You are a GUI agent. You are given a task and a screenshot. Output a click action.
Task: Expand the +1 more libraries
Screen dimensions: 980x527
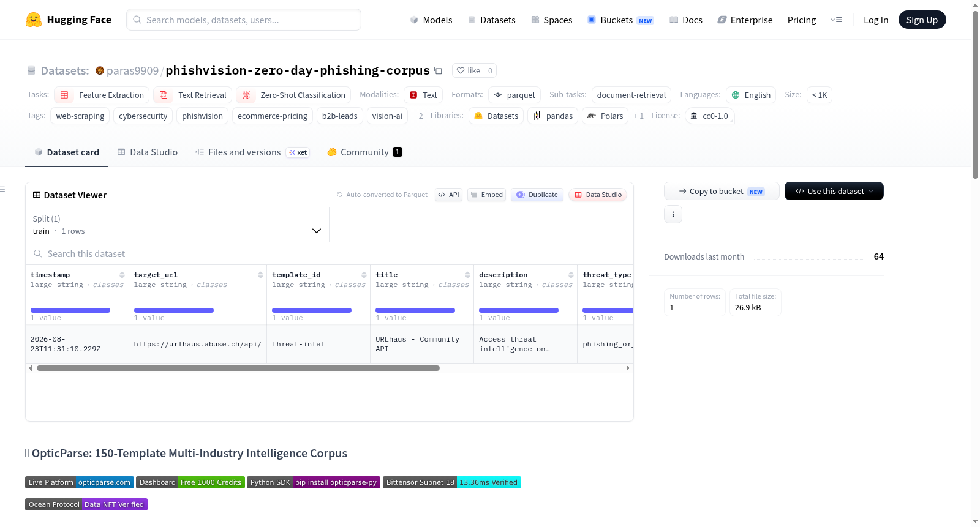click(638, 116)
